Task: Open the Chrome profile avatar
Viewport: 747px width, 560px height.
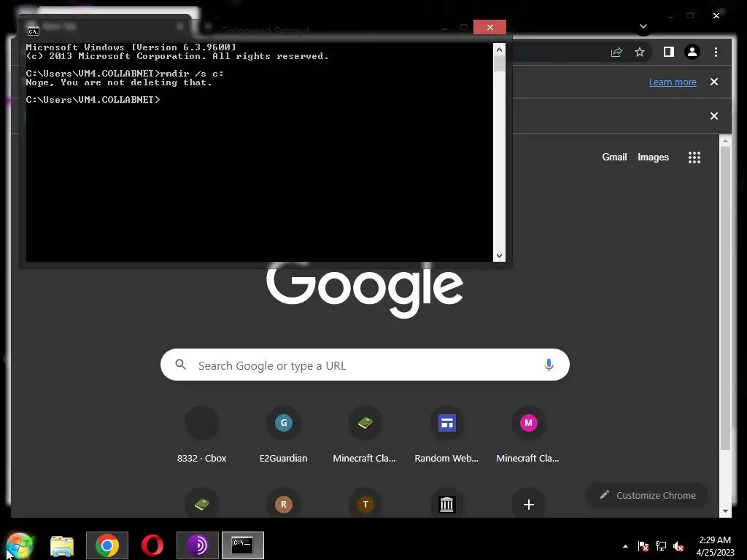Action: [692, 52]
